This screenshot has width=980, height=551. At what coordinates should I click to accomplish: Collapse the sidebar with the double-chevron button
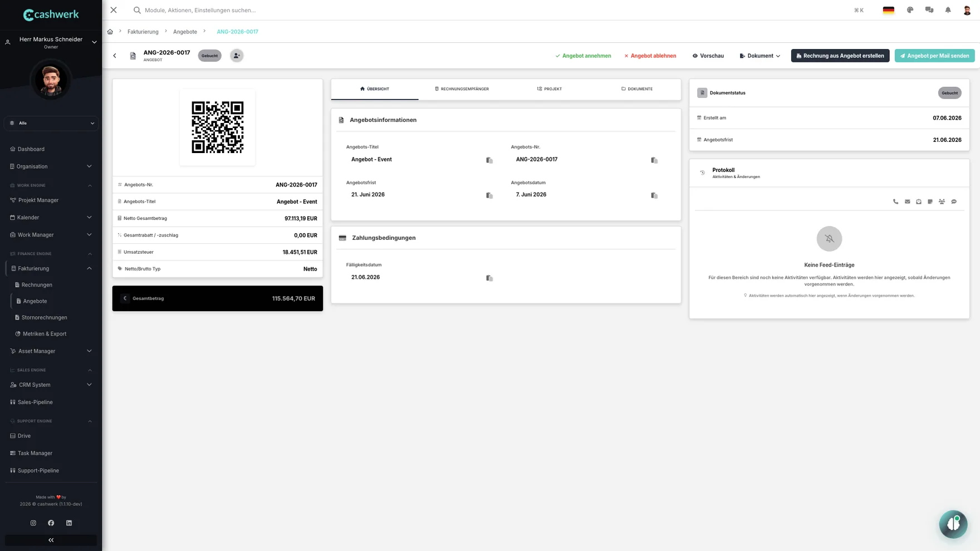51,540
